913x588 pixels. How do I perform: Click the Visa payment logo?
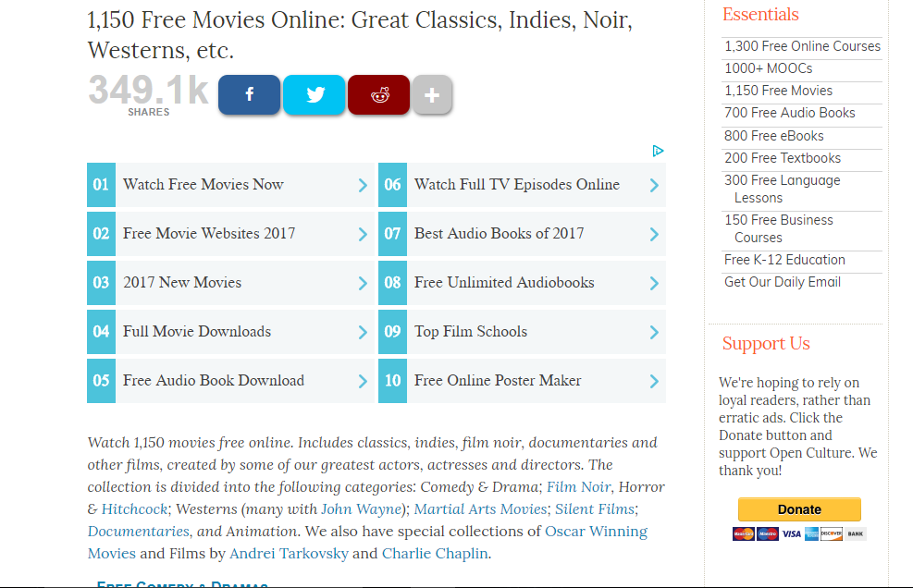click(791, 533)
